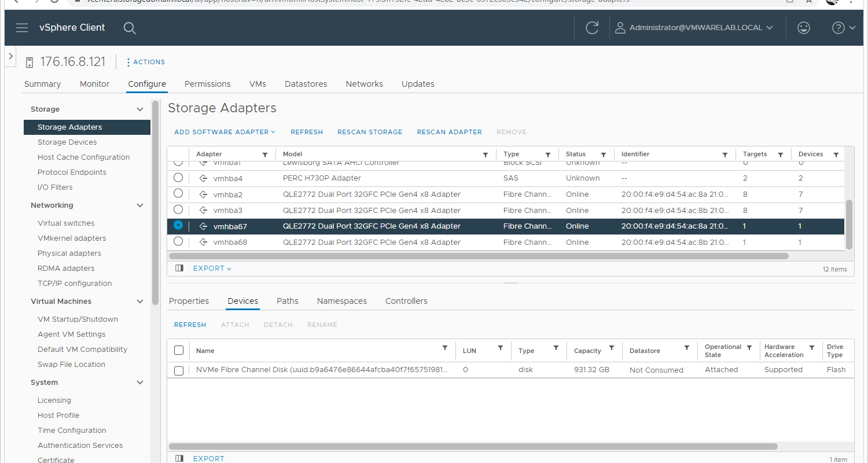Filter the device Name column
The height and width of the screenshot is (463, 868).
[x=445, y=348]
